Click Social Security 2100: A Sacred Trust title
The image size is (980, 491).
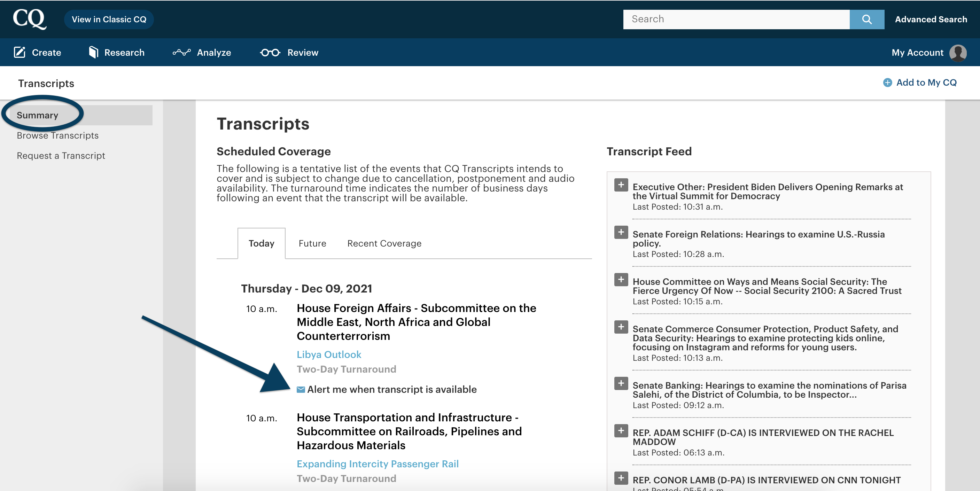point(767,286)
